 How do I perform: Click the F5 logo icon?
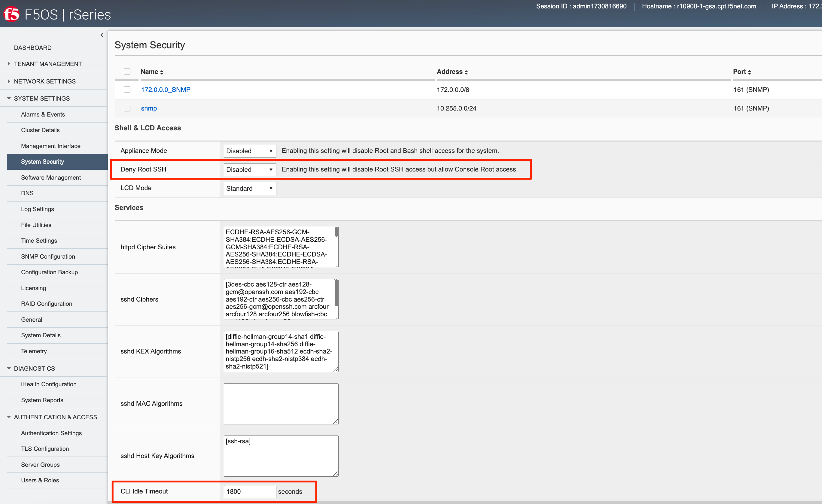coord(11,14)
